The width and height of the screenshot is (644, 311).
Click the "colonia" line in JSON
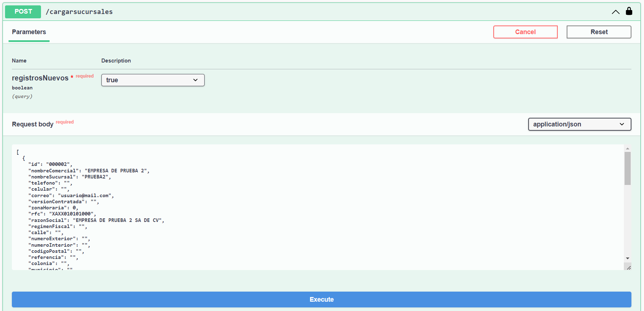pyautogui.click(x=49, y=263)
